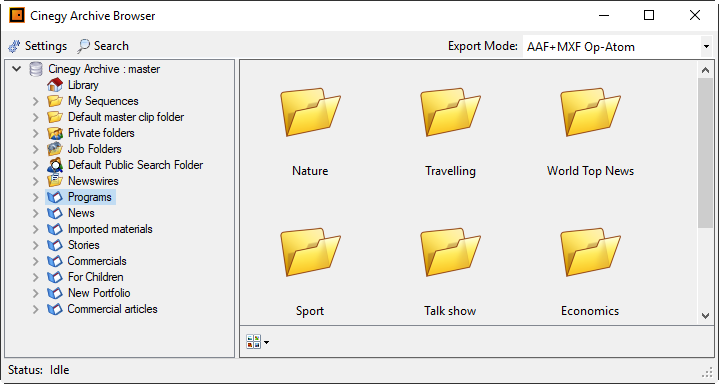719x384 pixels.
Task: Select the New Portfolio tree item
Action: [x=99, y=293]
